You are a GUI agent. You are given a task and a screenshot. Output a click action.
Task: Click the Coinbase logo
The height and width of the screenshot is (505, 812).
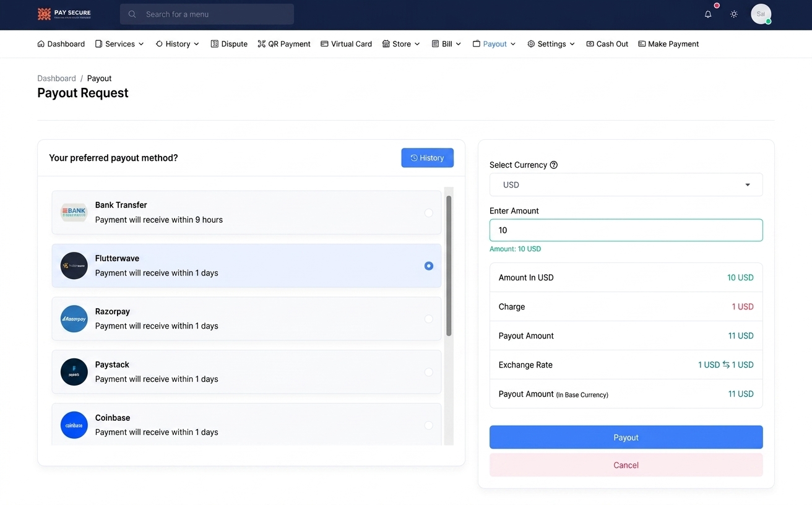coord(74,425)
